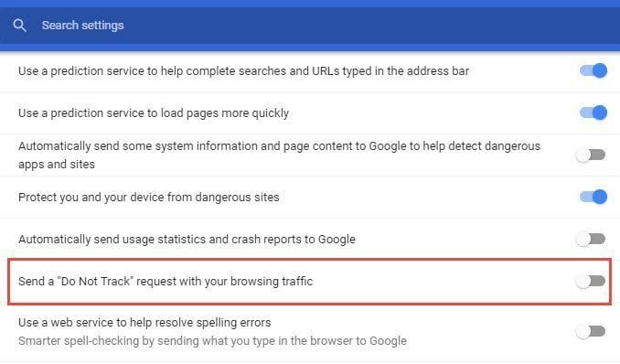Enable the spelling errors web service toggle
Viewport: 620px width, 364px height.
coord(591,331)
